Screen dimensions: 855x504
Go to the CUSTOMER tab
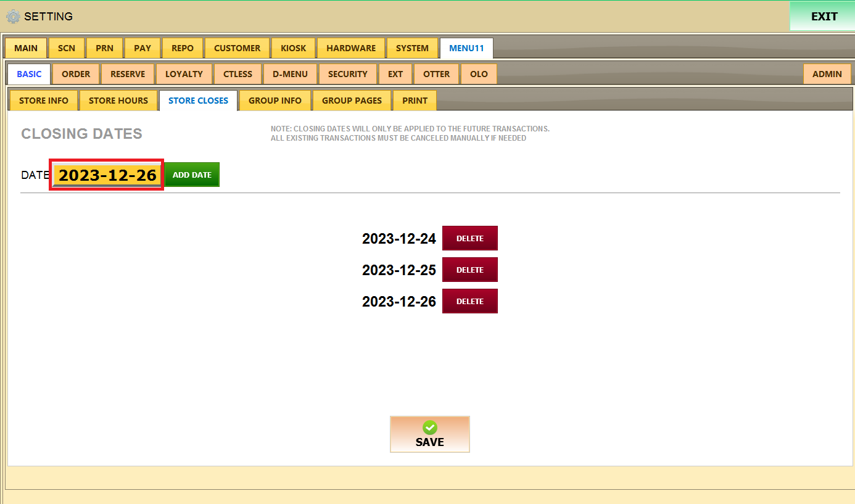(x=238, y=48)
